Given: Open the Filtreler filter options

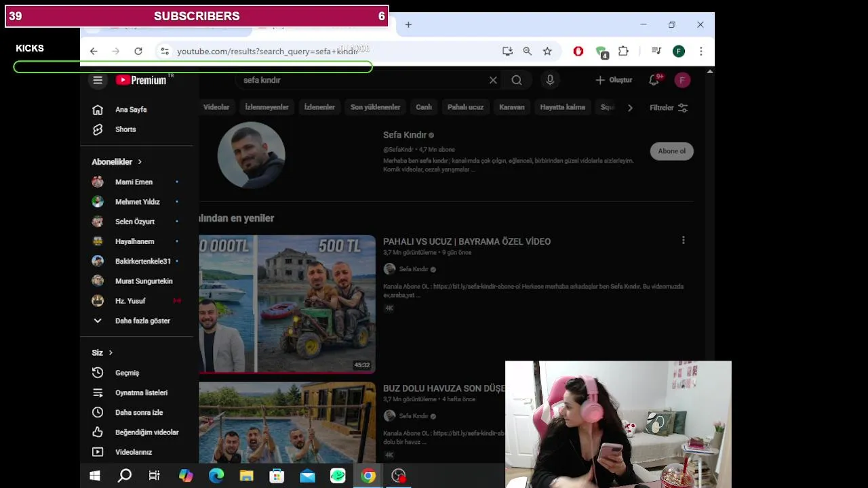Looking at the screenshot, I should point(669,108).
